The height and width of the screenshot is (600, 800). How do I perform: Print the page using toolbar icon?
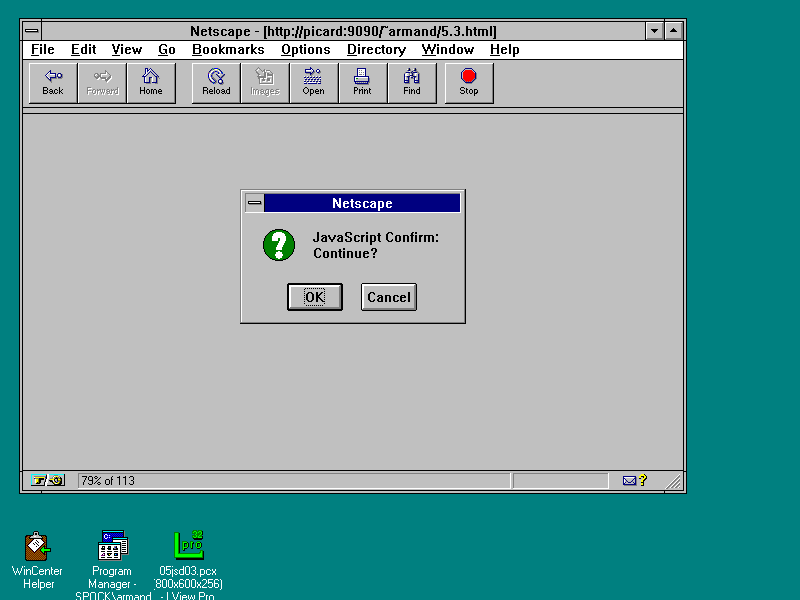(x=362, y=83)
